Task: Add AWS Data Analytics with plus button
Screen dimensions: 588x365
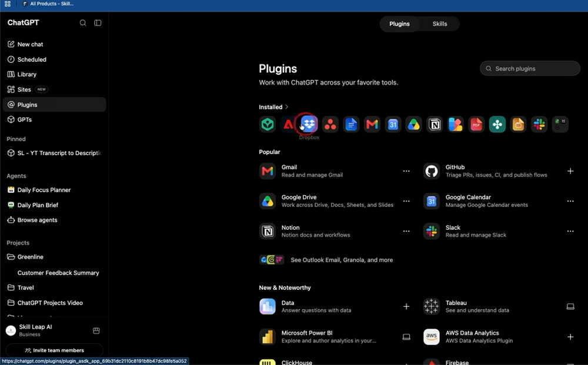Action: [x=570, y=337]
